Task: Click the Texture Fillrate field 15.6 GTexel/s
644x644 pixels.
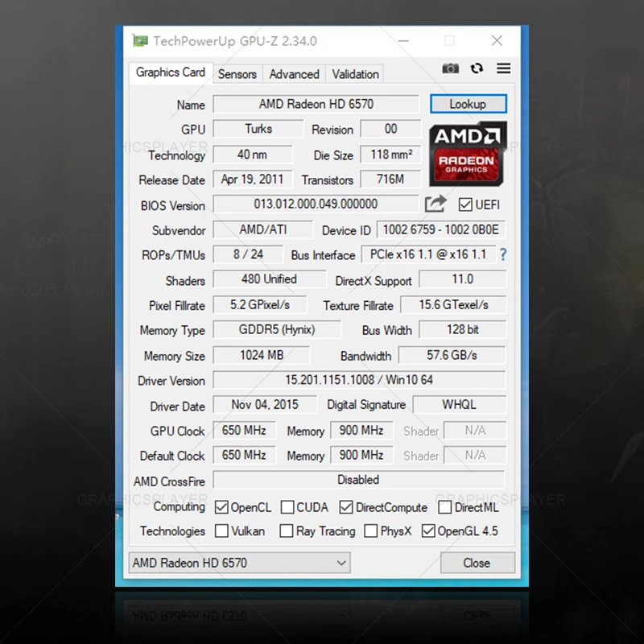Action: (x=453, y=305)
